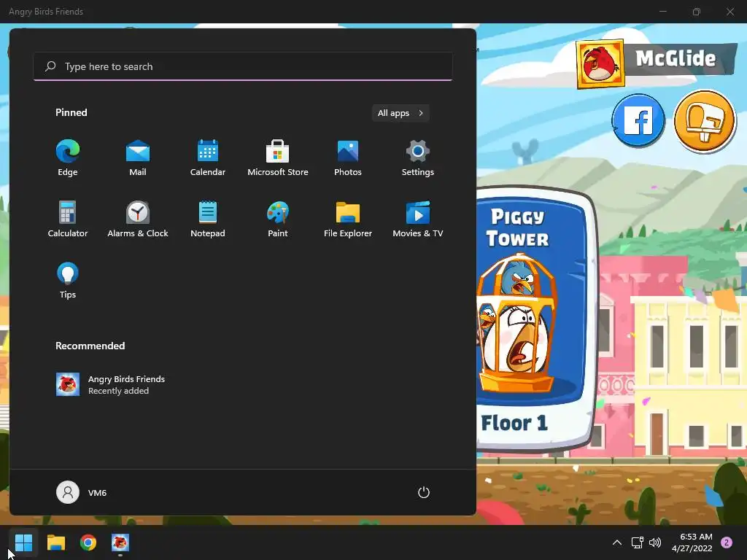Click the McGlide player name banner
Viewport: 747px width, 560px height.
point(681,59)
